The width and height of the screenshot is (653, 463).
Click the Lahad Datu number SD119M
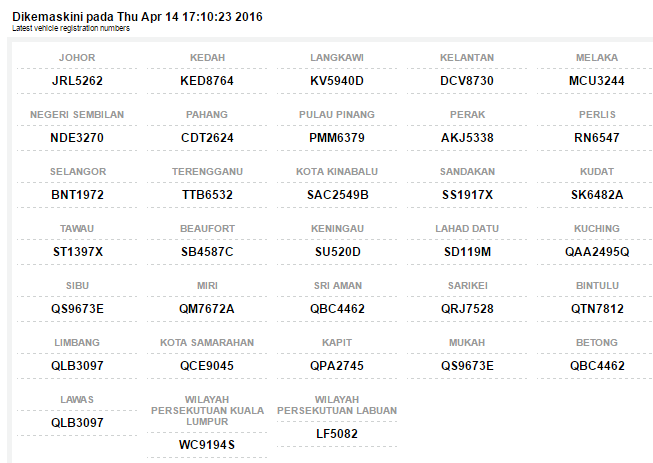[467, 252]
